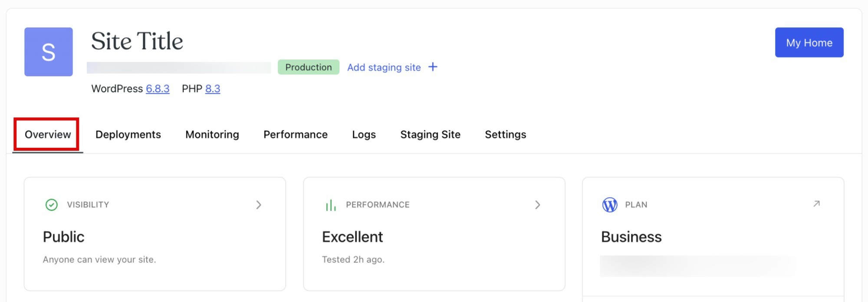Click the green checkmark Visibility icon

click(52, 205)
